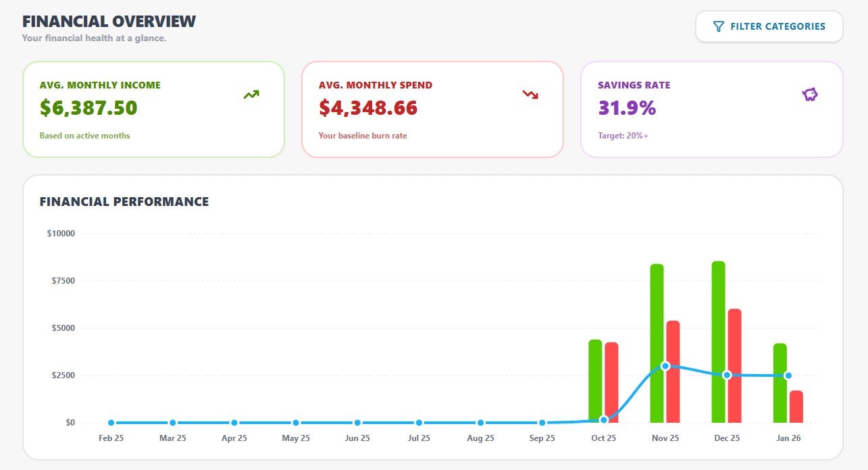Click the Financial Performance heading

tap(124, 201)
